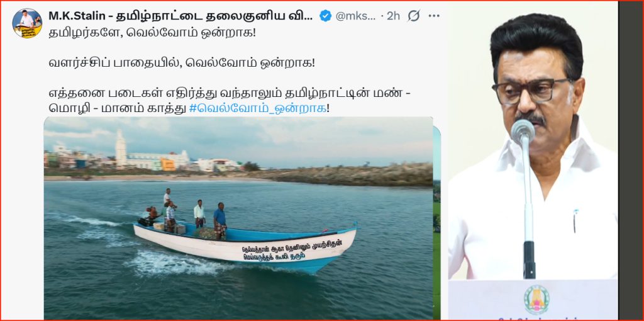The image size is (644, 321).
Task: Click the speaker photo on the right
Action: pyautogui.click(x=533, y=160)
